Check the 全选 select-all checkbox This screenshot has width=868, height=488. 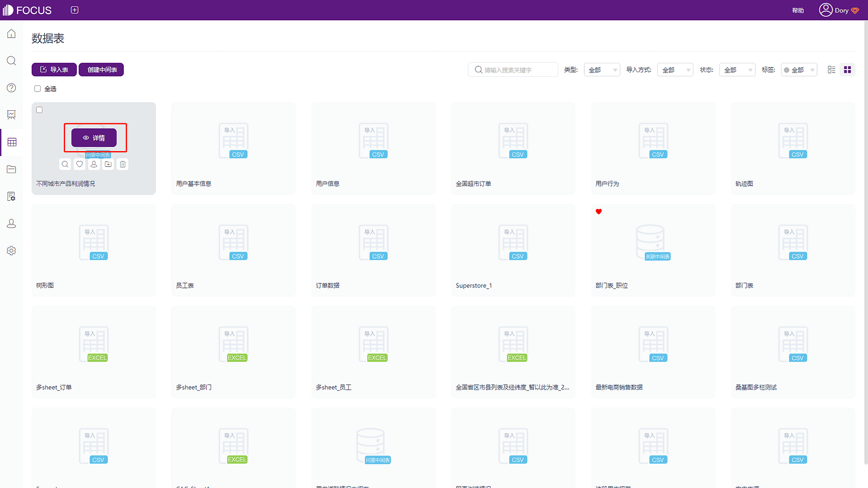37,89
